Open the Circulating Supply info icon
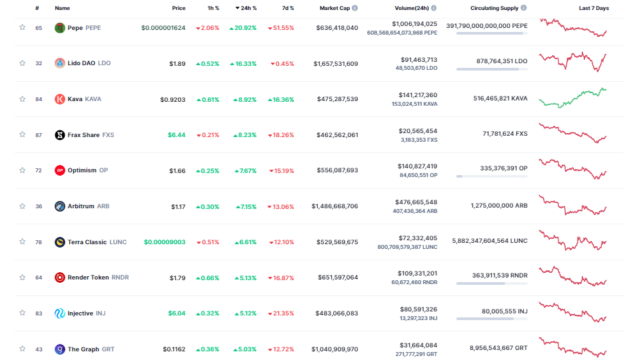 tap(524, 7)
